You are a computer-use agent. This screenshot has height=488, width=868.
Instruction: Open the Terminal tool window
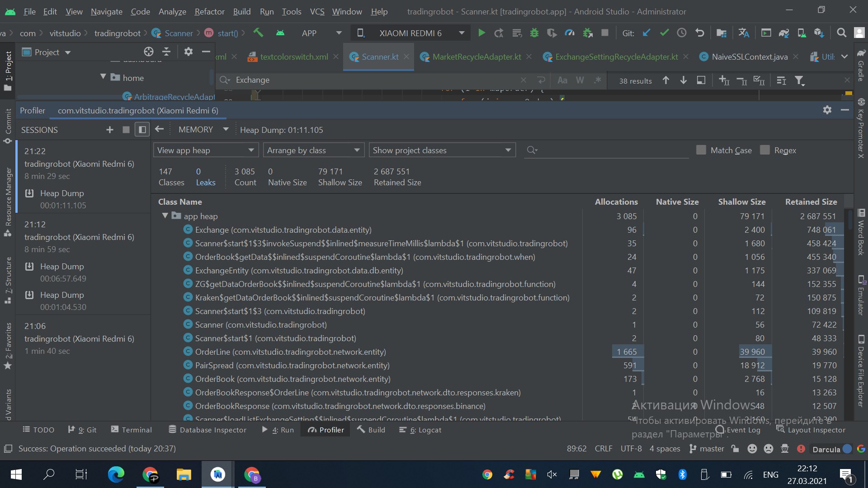[132, 430]
